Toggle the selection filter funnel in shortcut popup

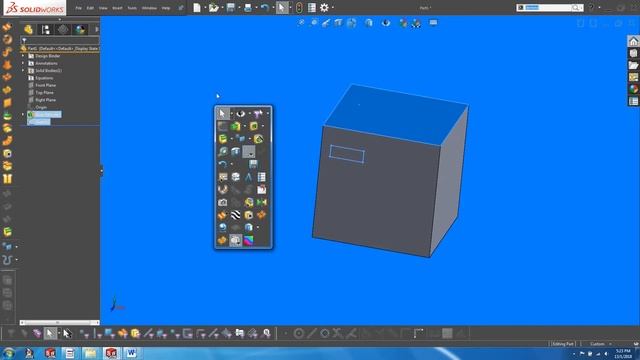[258, 113]
